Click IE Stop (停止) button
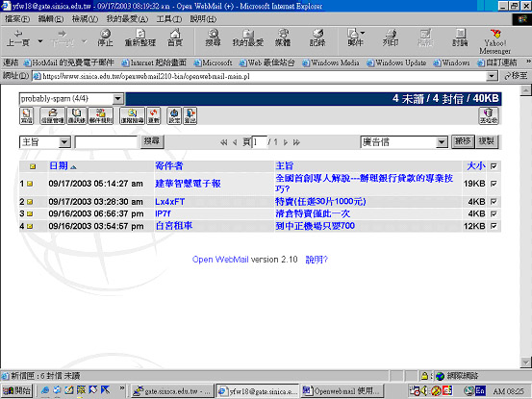Image resolution: width=532 pixels, height=399 pixels. tap(105, 38)
